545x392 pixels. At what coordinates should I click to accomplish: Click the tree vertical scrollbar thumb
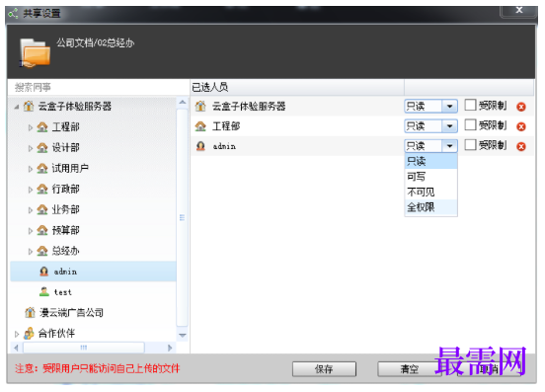(x=182, y=218)
